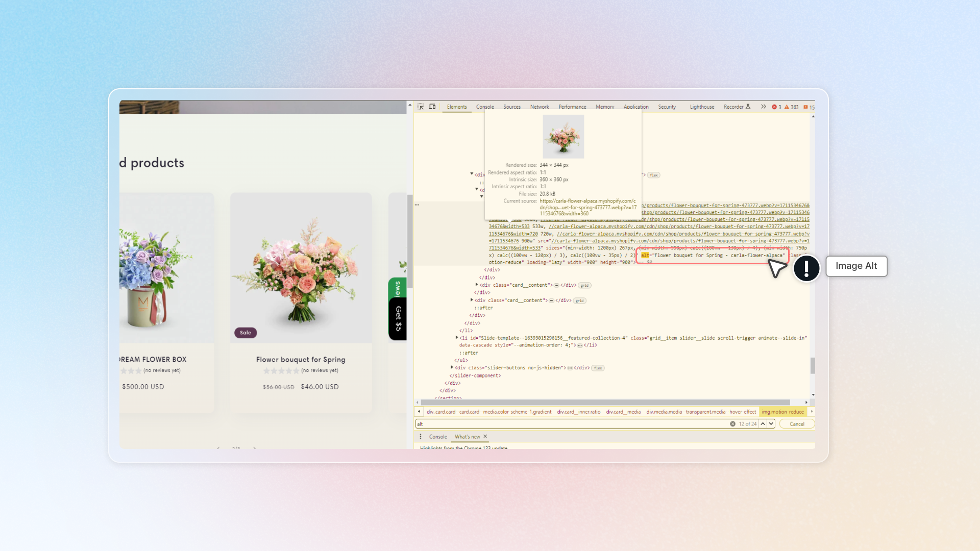This screenshot has width=980, height=551.
Task: Open hidden panels via the double-chevron
Action: point(763,107)
